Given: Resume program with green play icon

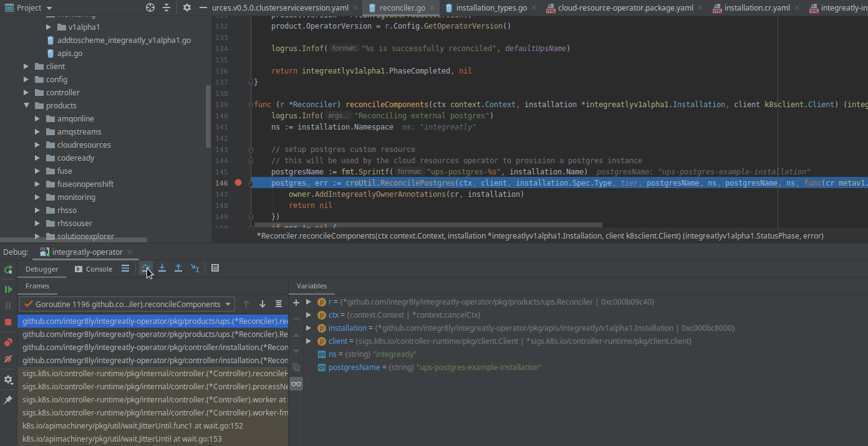Looking at the screenshot, I should pyautogui.click(x=8, y=290).
